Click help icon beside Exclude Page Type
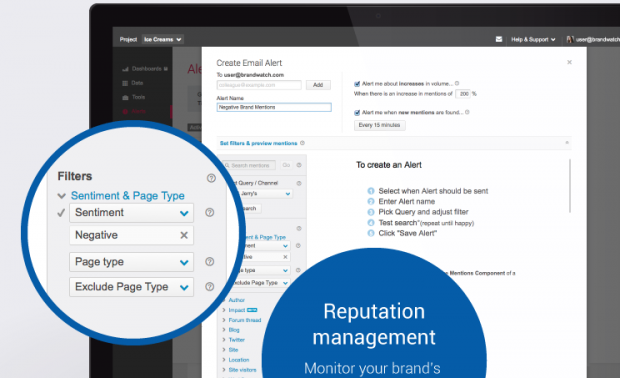Viewport: 620px width, 378px height. [210, 287]
